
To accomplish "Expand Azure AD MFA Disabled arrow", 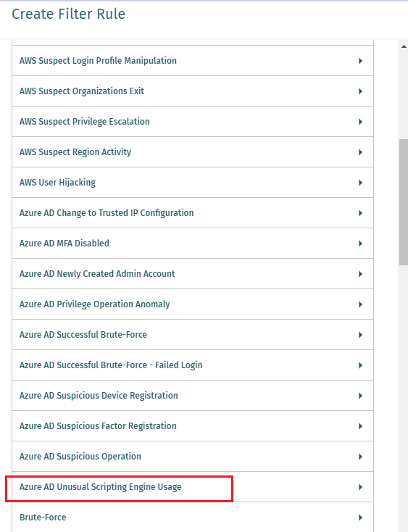I will point(360,244).
